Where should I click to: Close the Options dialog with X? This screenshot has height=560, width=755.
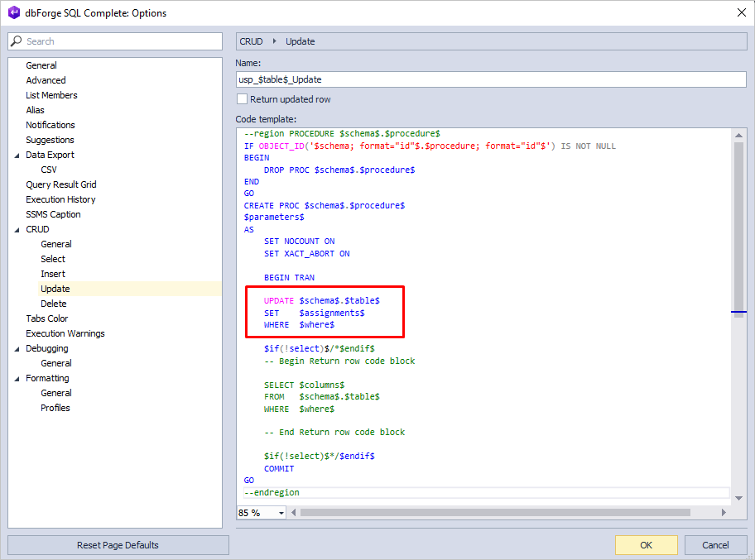[742, 13]
